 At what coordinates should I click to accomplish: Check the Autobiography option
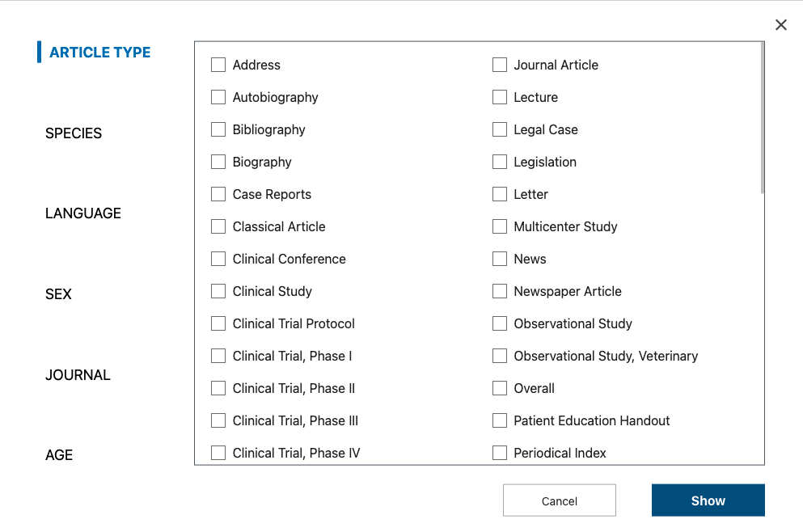coord(218,97)
